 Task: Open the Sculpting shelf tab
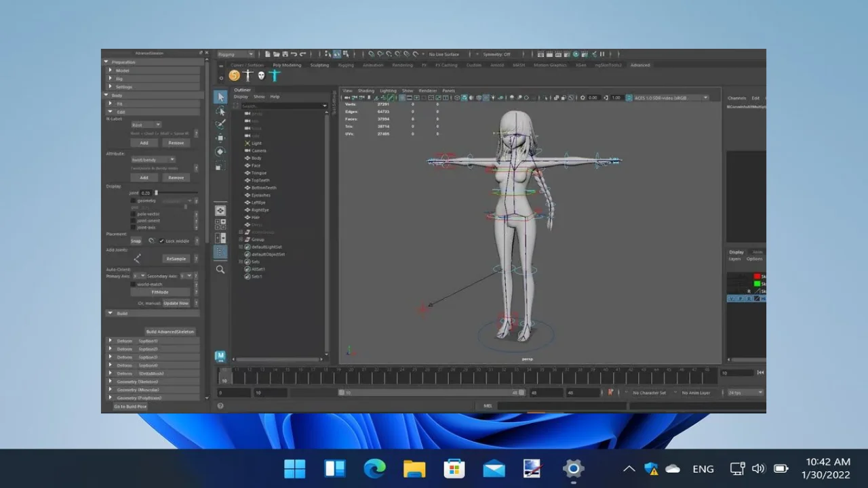[319, 65]
